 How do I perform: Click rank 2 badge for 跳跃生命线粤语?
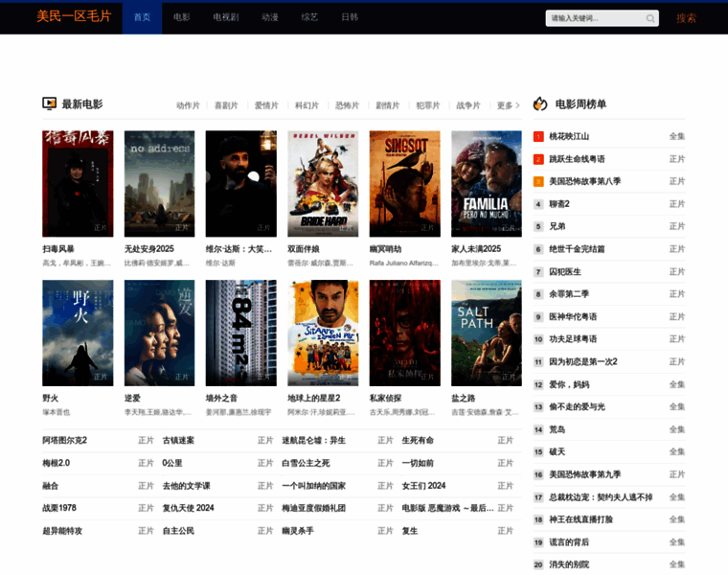click(x=538, y=159)
